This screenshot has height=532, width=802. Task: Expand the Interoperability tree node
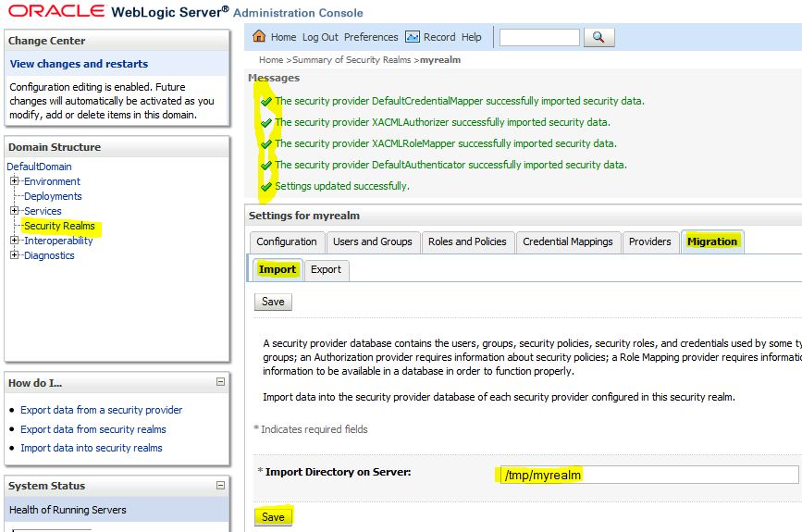(x=14, y=240)
